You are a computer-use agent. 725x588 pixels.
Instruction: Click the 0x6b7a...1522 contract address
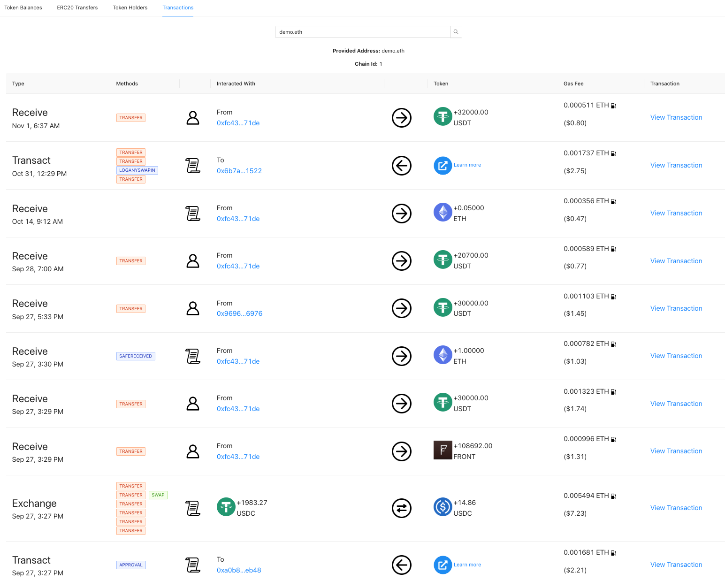coord(239,171)
